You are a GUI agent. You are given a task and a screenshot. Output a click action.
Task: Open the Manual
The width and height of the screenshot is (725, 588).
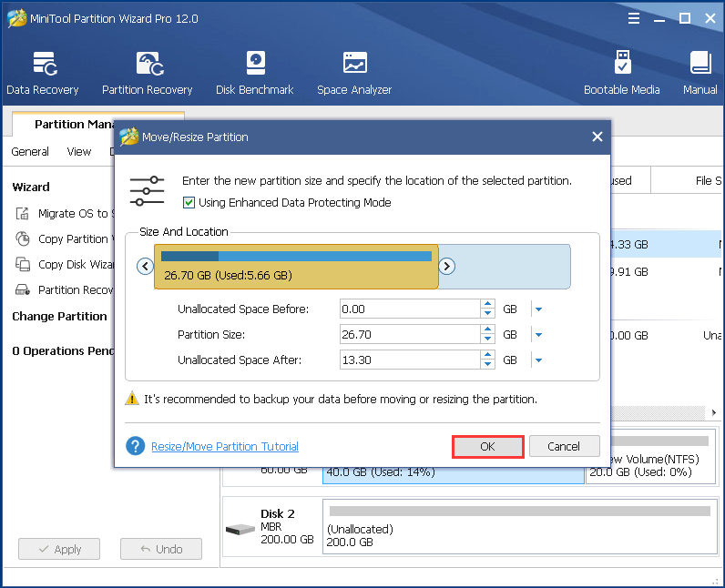tap(700, 73)
